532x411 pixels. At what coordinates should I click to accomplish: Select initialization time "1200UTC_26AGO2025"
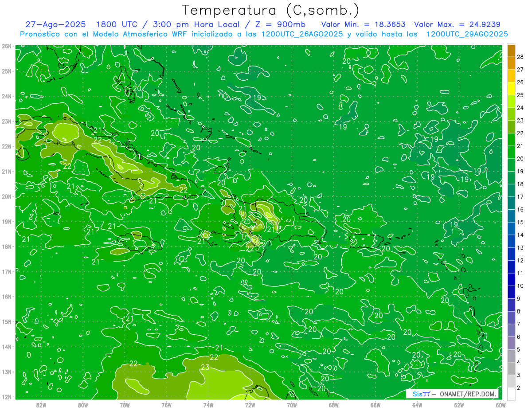click(x=301, y=34)
